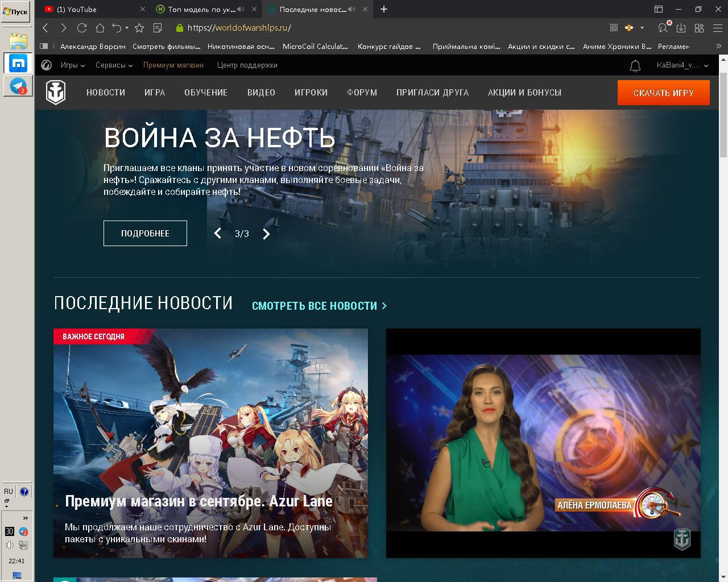The height and width of the screenshot is (582, 728).
Task: Click the search icon with red badge
Action: [x=663, y=28]
